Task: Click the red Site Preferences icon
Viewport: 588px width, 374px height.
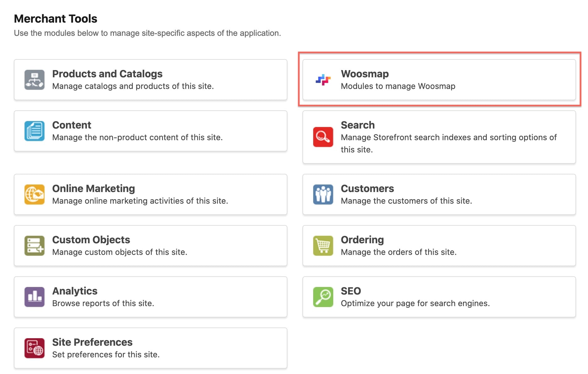Action: tap(35, 348)
